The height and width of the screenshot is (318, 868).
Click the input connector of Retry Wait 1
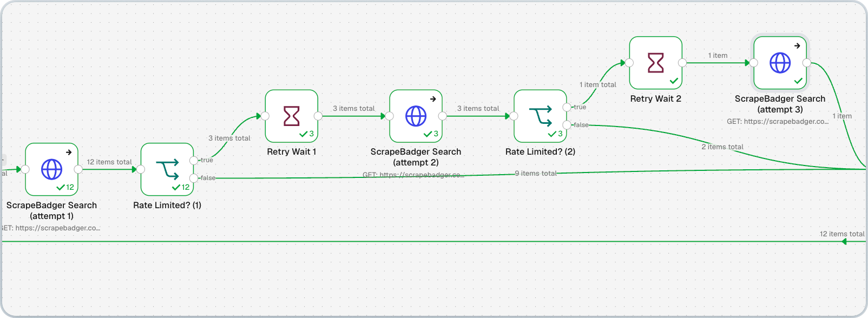265,116
